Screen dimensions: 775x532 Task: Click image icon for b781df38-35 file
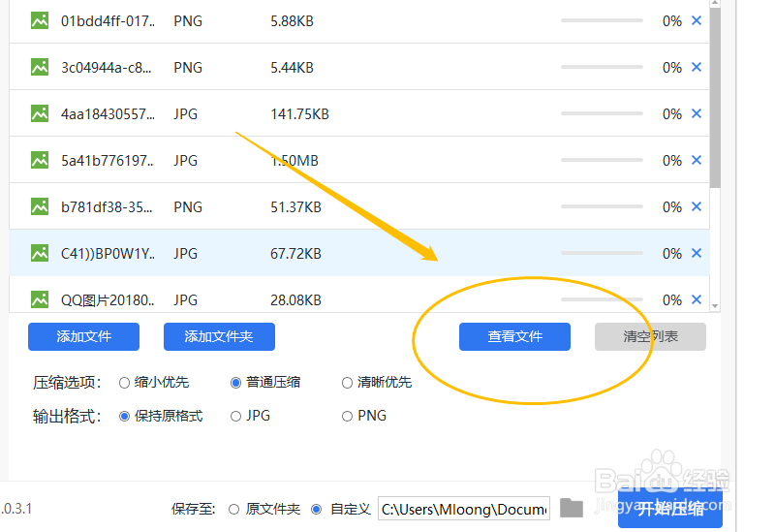coord(40,206)
